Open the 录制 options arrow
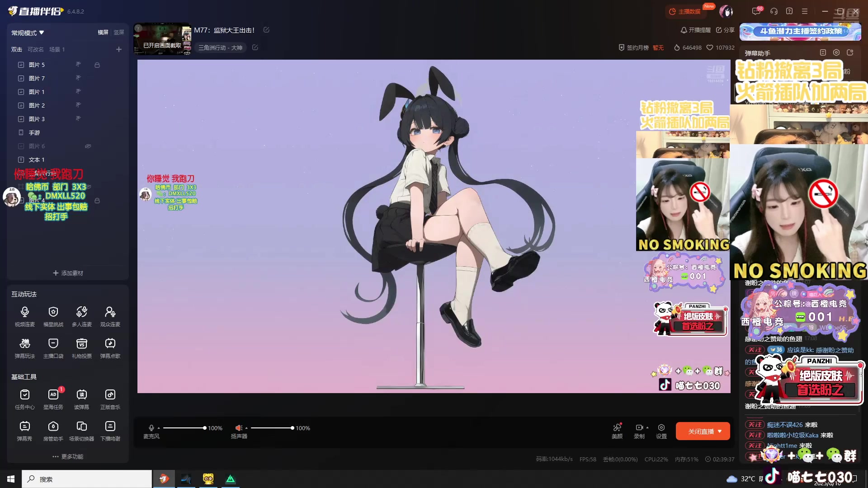This screenshot has width=868, height=488. (647, 427)
